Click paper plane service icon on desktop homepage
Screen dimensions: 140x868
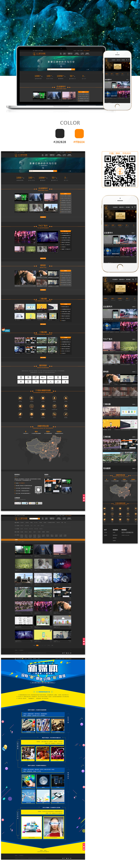click(x=66, y=414)
